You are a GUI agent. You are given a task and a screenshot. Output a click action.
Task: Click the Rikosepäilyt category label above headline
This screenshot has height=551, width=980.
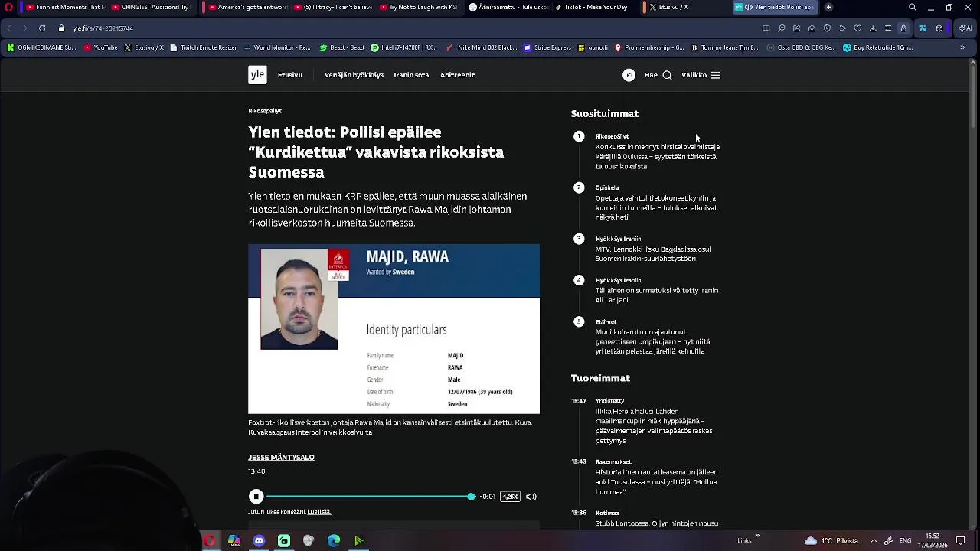pyautogui.click(x=265, y=111)
